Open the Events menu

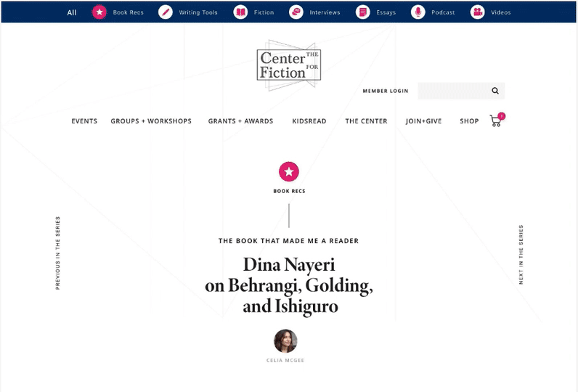(x=84, y=121)
